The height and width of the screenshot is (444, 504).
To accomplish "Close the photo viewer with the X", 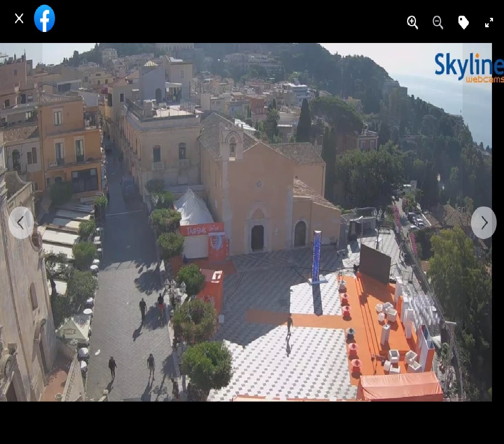I will click(x=19, y=19).
